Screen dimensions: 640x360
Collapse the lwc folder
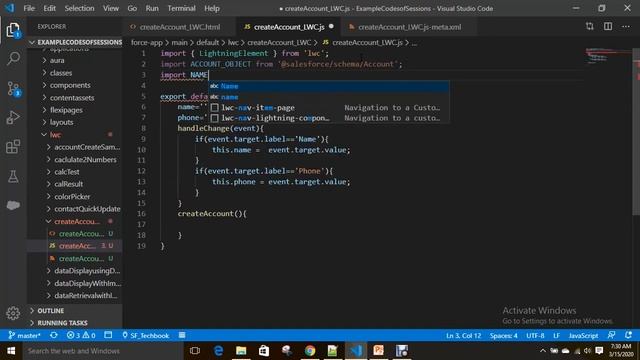coord(56,135)
